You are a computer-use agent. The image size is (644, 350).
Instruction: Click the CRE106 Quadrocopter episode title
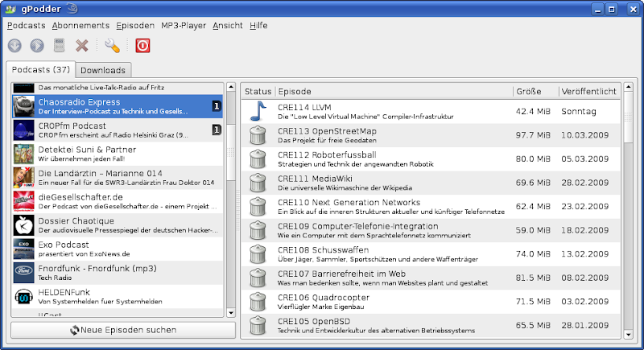point(324,298)
